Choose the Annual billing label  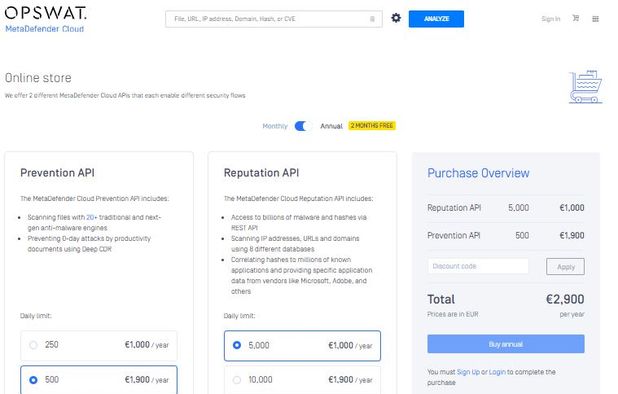[x=331, y=126]
